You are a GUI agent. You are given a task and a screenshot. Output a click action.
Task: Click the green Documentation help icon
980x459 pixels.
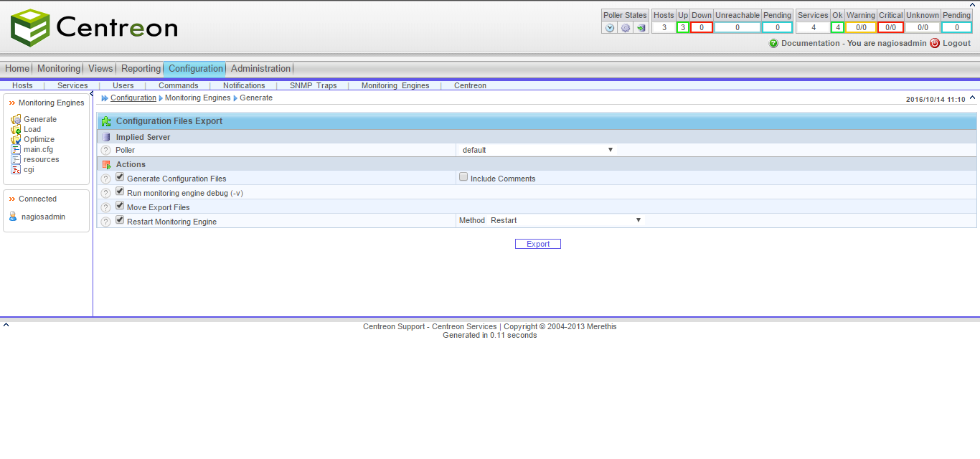click(773, 44)
